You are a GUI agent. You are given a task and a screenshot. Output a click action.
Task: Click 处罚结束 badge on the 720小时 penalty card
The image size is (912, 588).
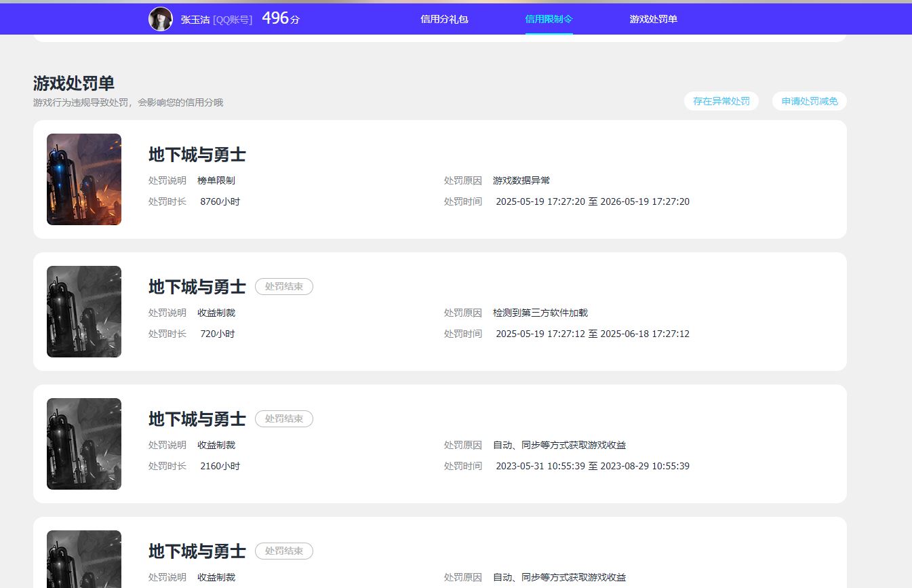coord(283,287)
